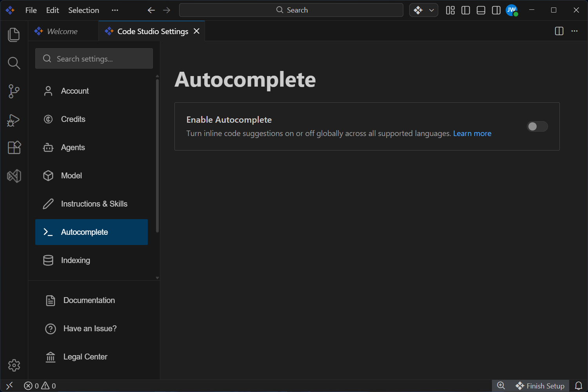Go forward in navigation history
The width and height of the screenshot is (588, 392).
pyautogui.click(x=167, y=10)
